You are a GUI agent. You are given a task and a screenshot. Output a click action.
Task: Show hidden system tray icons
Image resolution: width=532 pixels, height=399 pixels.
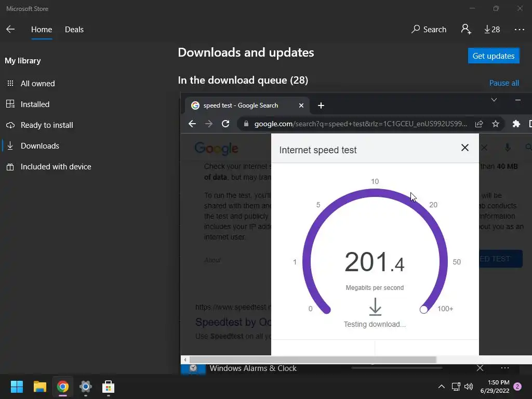tap(442, 387)
